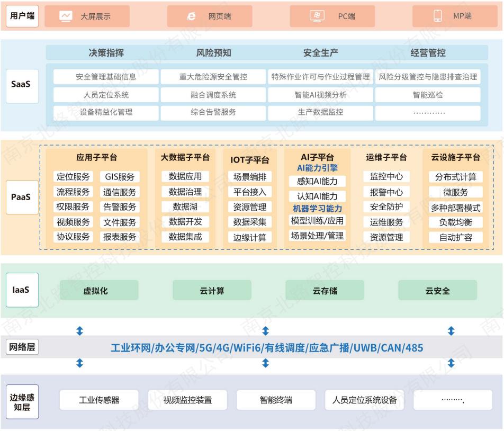The height and width of the screenshot is (431, 504).
Task: Click the 大屏展示 display screen icon
Action: pos(66,16)
